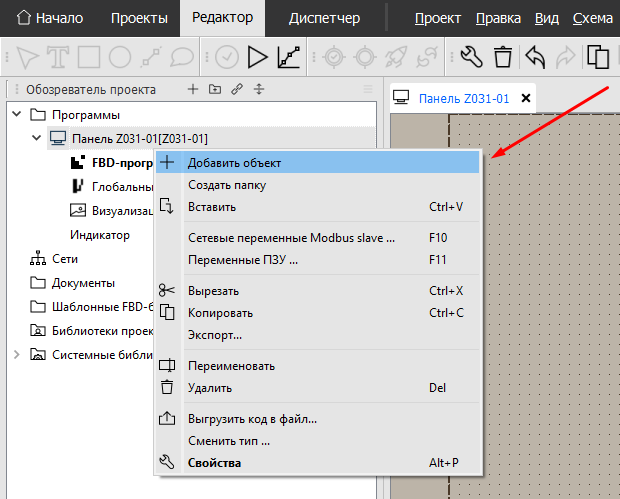Image resolution: width=620 pixels, height=499 pixels.
Task: Click the undo arrow in toolbar
Action: point(535,57)
